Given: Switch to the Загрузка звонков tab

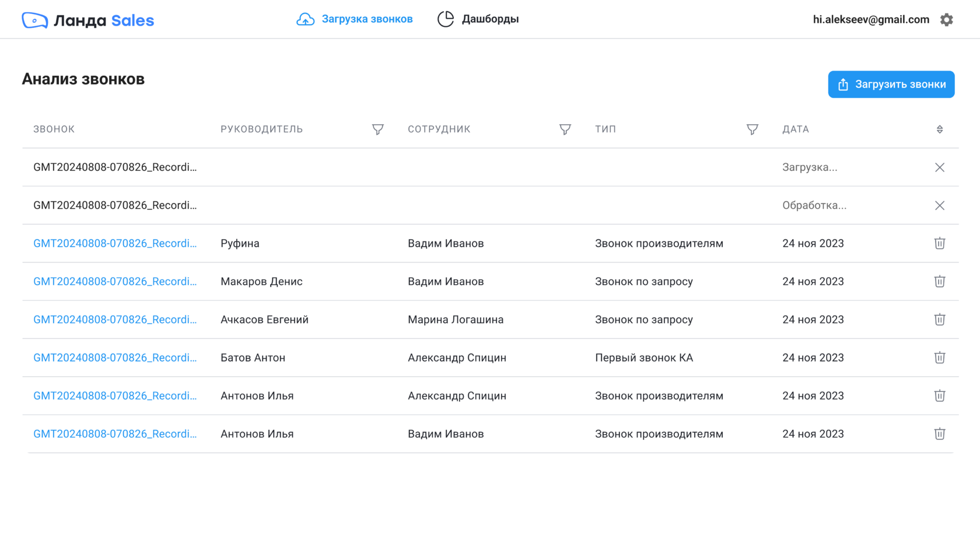Looking at the screenshot, I should [x=355, y=19].
